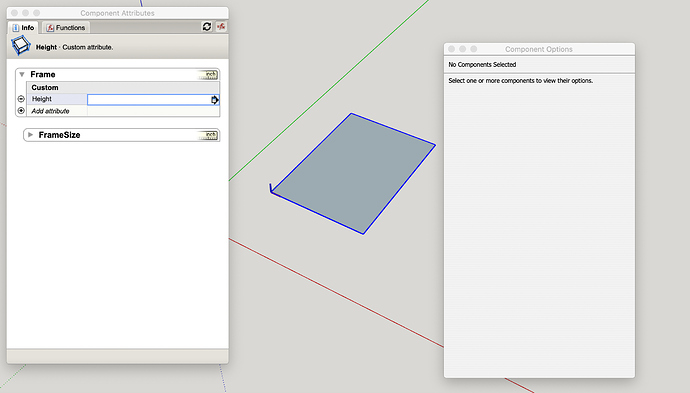Select the Frame component name
This screenshot has height=393, width=690.
(43, 74)
